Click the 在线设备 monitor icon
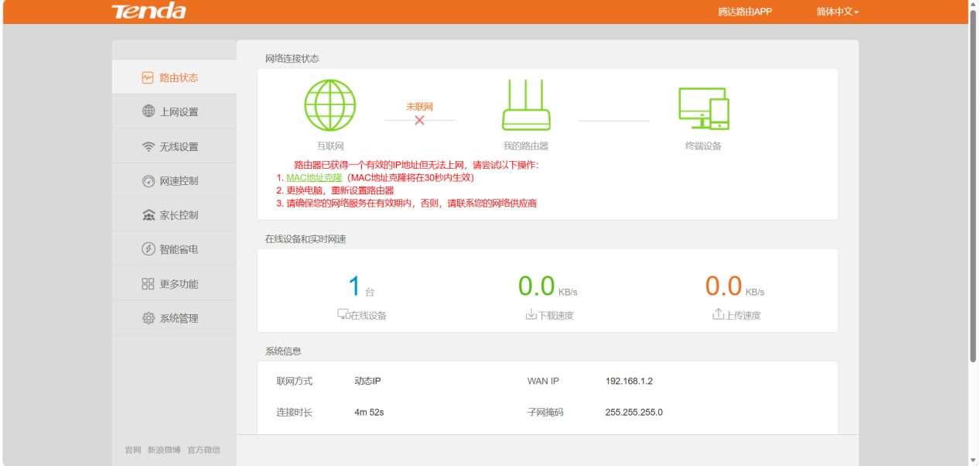Image resolution: width=980 pixels, height=466 pixels. click(x=343, y=314)
